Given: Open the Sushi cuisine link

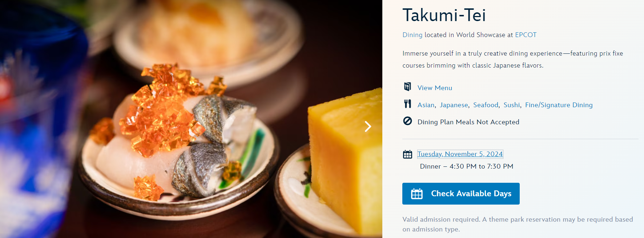Looking at the screenshot, I should tap(512, 105).
